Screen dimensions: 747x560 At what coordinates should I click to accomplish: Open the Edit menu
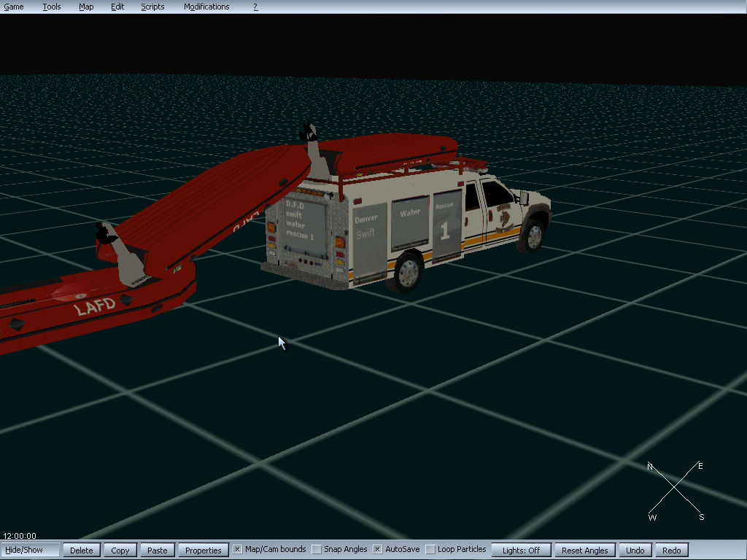(117, 7)
